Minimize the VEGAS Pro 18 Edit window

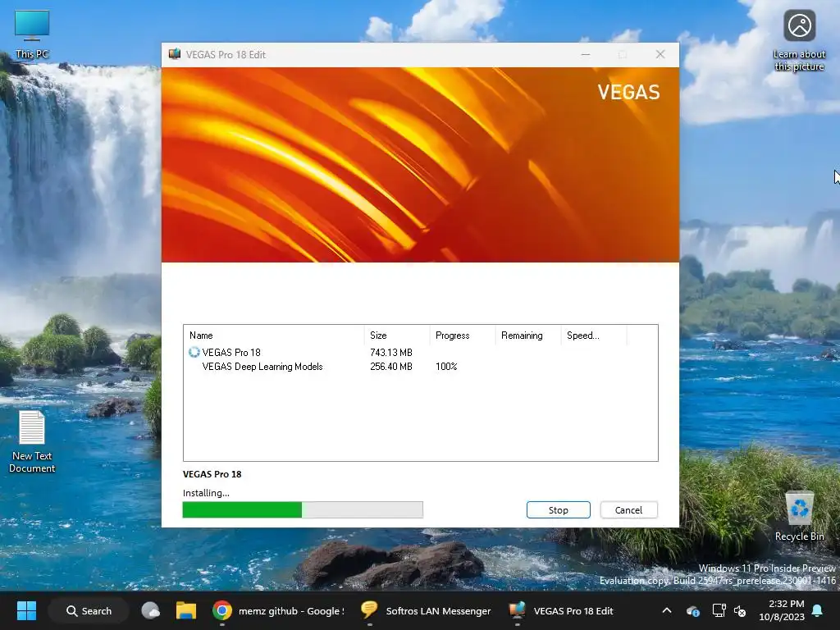[x=586, y=54]
